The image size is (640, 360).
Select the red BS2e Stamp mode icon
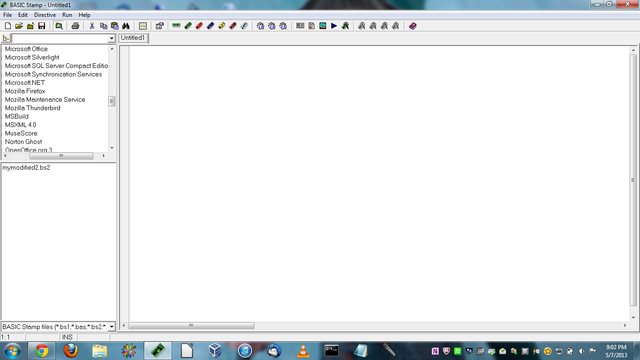(199, 26)
